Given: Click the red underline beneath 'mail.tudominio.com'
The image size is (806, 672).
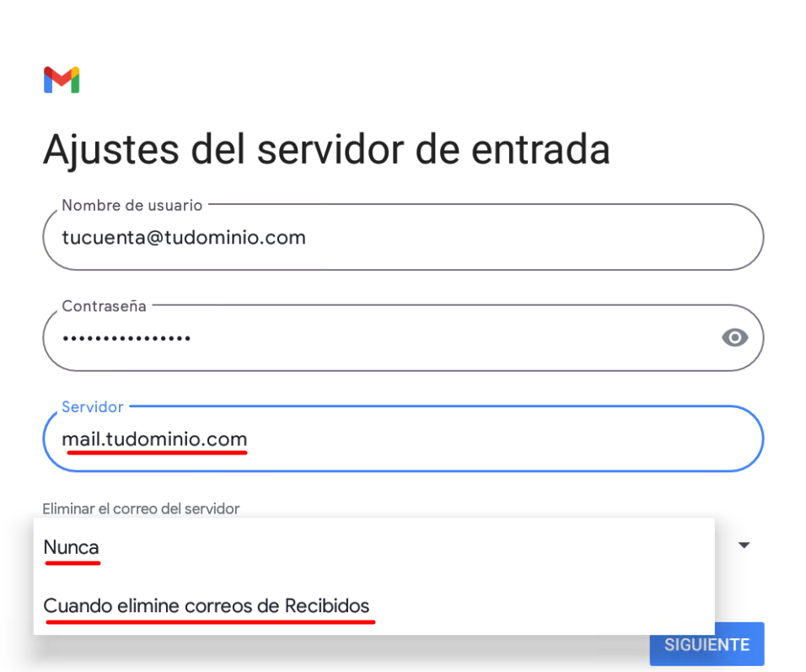Looking at the screenshot, I should click(157, 453).
